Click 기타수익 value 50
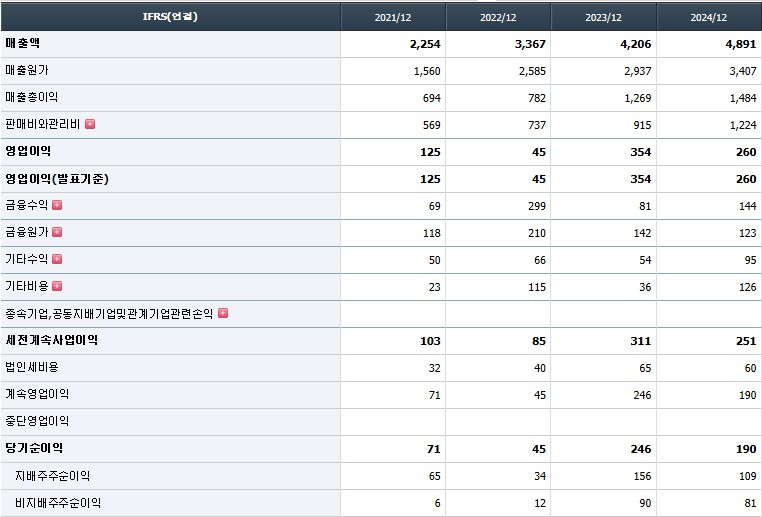 (x=434, y=260)
